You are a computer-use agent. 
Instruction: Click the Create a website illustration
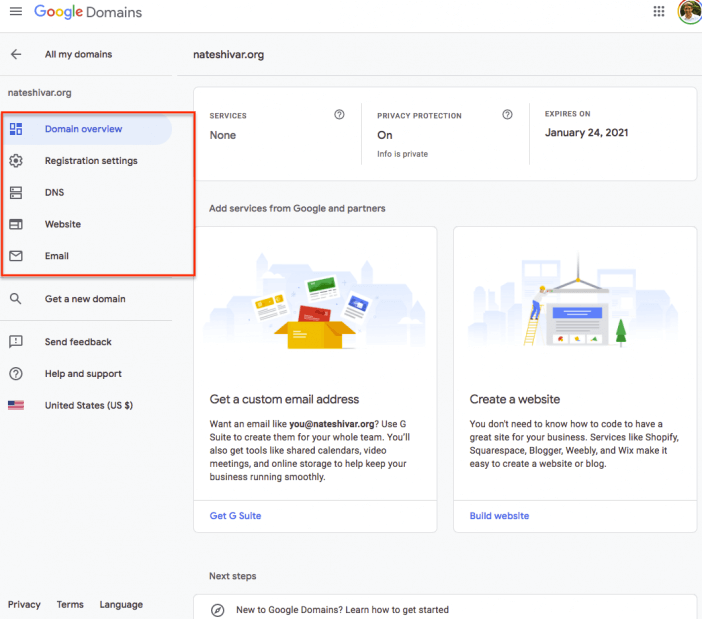pyautogui.click(x=575, y=301)
